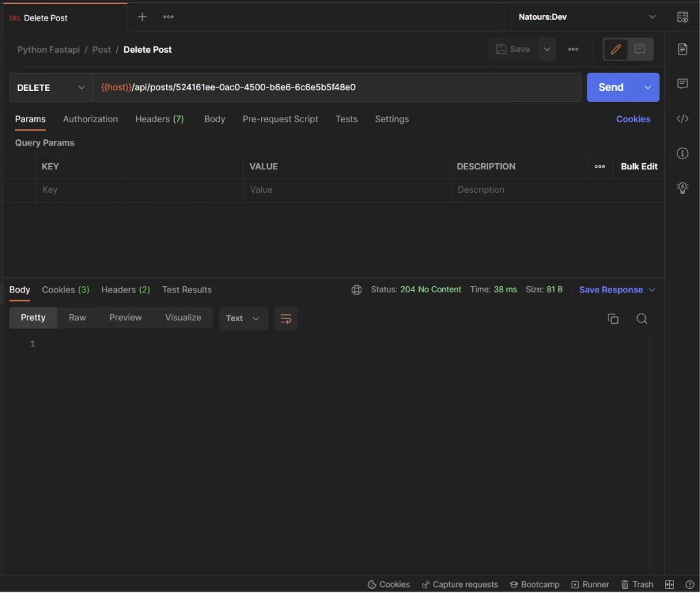Viewport: 700px width, 593px height.
Task: Open the Collection Runner from status bar
Action: tap(590, 584)
